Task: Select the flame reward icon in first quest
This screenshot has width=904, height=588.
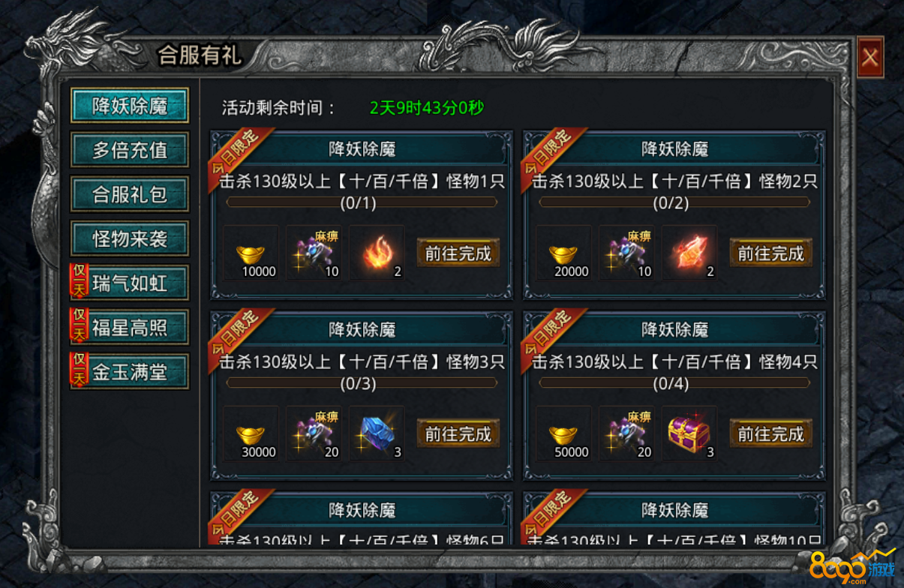Action: (377, 253)
